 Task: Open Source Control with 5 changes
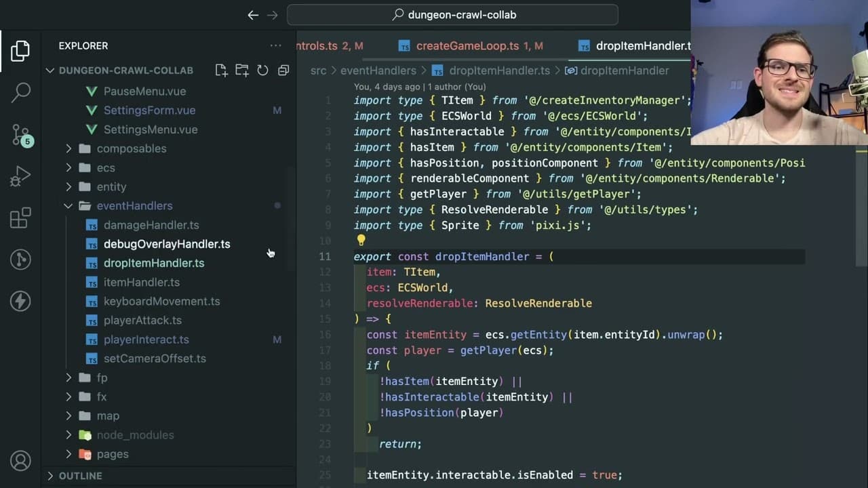20,135
